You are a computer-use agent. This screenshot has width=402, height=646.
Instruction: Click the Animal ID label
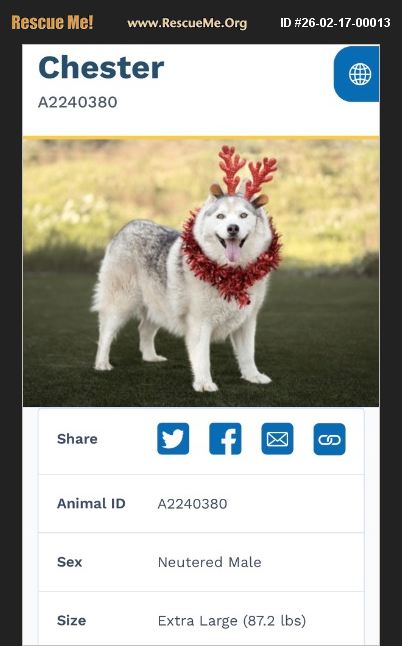point(91,503)
